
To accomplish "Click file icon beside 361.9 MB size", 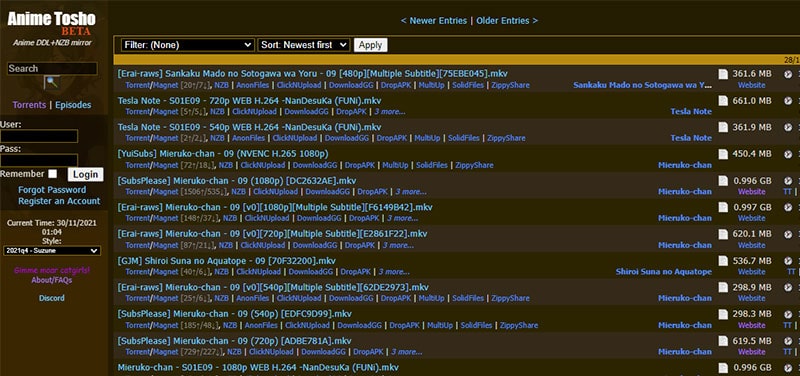I will (723, 127).
